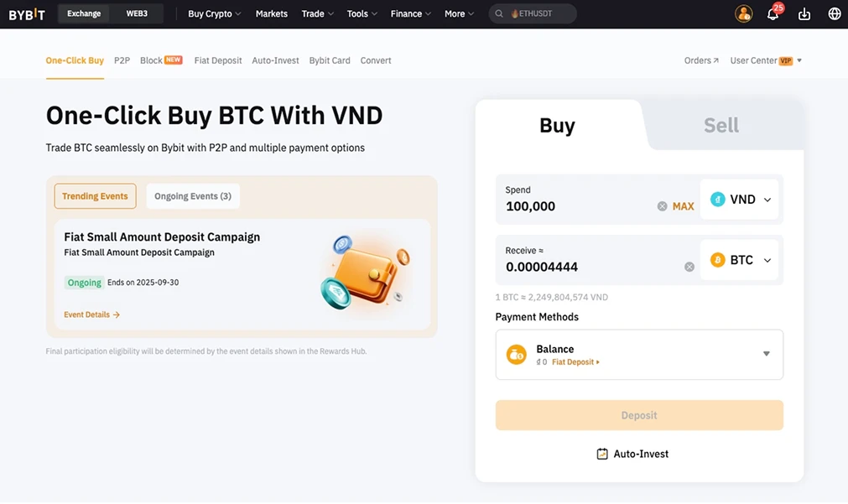Click the Deposit button
Screen dimensions: 848x504
(x=639, y=415)
